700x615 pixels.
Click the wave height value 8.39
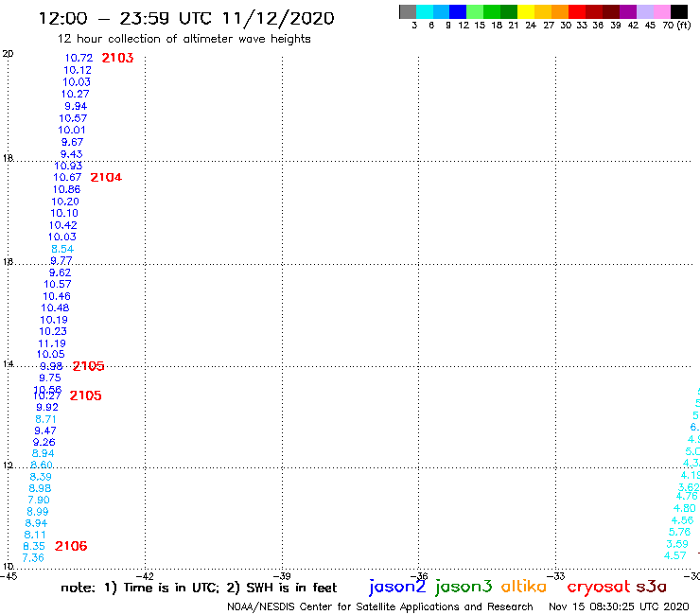41,477
